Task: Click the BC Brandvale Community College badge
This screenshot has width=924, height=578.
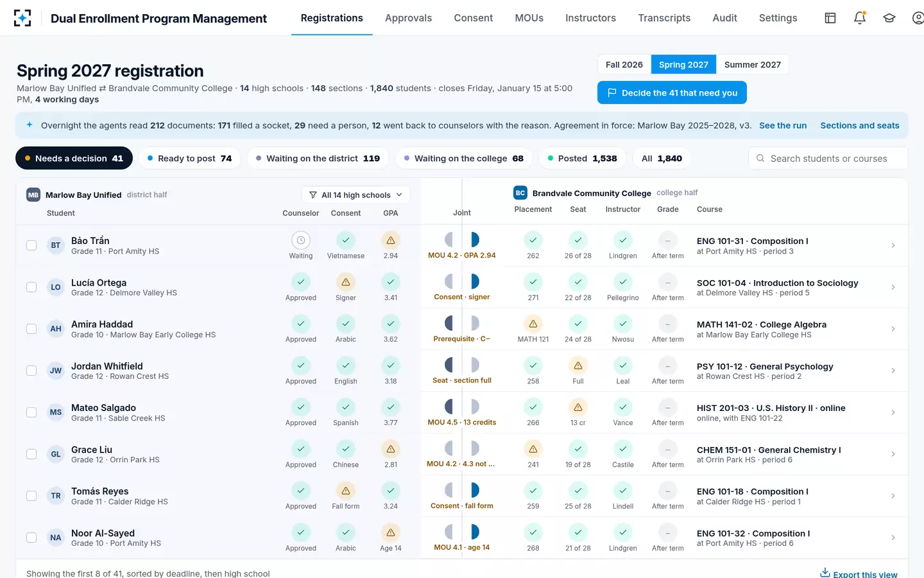Action: coord(520,193)
